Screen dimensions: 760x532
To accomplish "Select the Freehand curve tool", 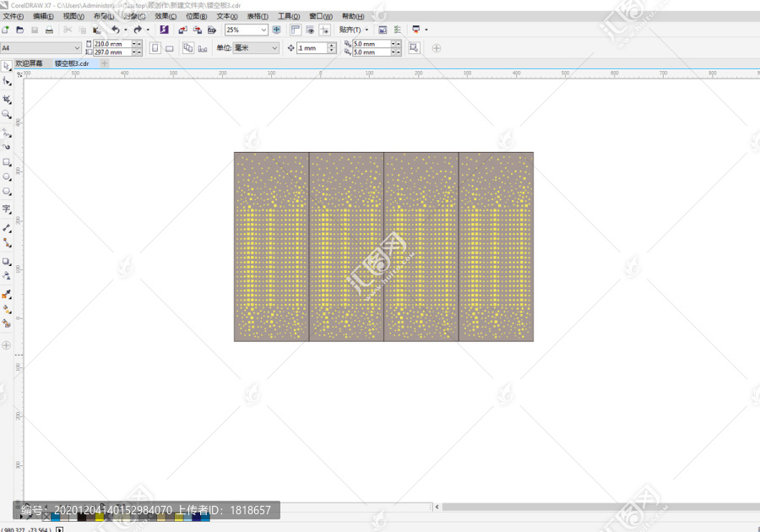I will (6, 133).
